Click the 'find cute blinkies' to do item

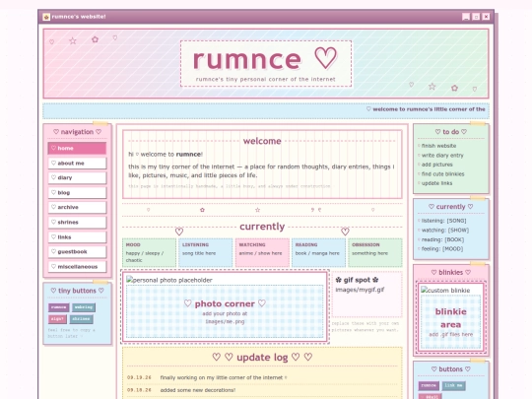point(442,174)
